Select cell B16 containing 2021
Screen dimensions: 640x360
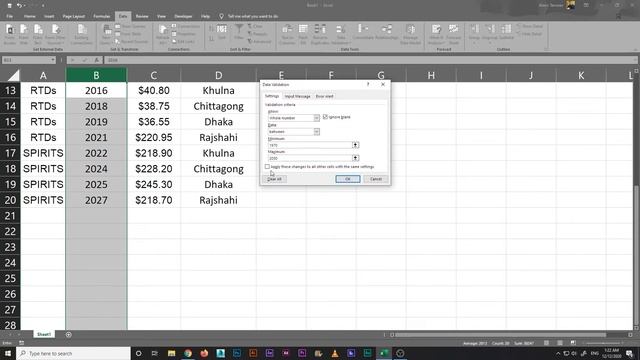click(x=96, y=138)
